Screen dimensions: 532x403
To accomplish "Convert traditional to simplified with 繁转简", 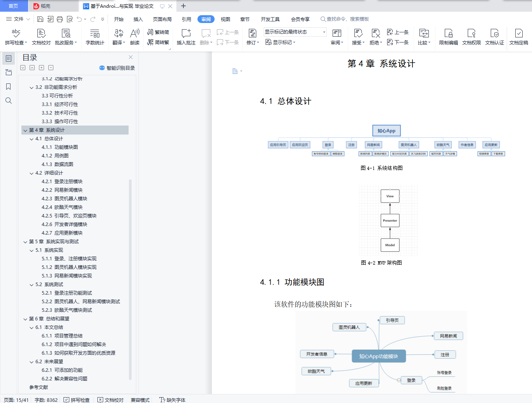I will point(158,32).
